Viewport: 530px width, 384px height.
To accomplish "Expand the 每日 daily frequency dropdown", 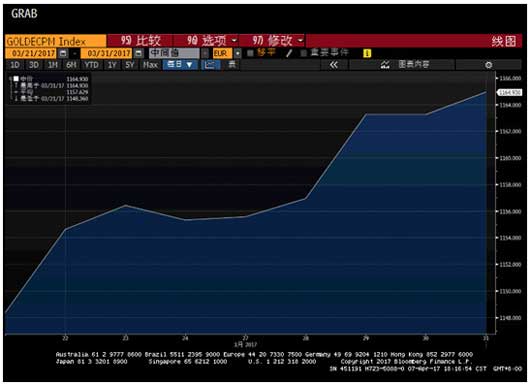I will pyautogui.click(x=180, y=65).
